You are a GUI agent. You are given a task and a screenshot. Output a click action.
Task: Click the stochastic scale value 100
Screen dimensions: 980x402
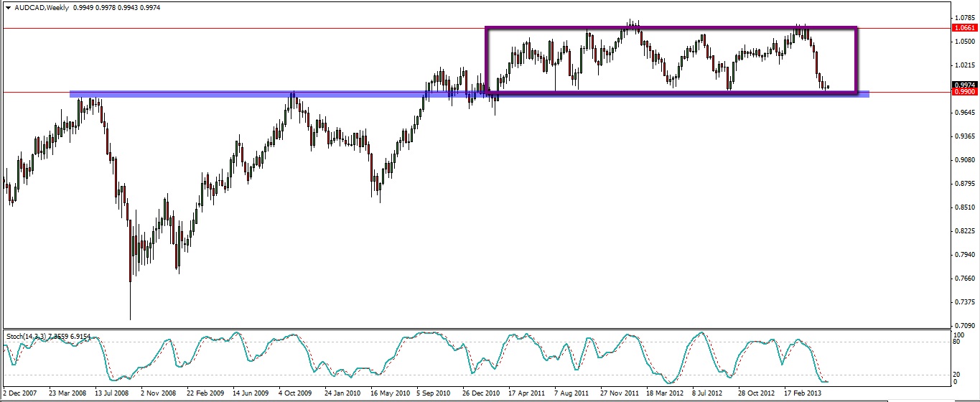[960, 335]
